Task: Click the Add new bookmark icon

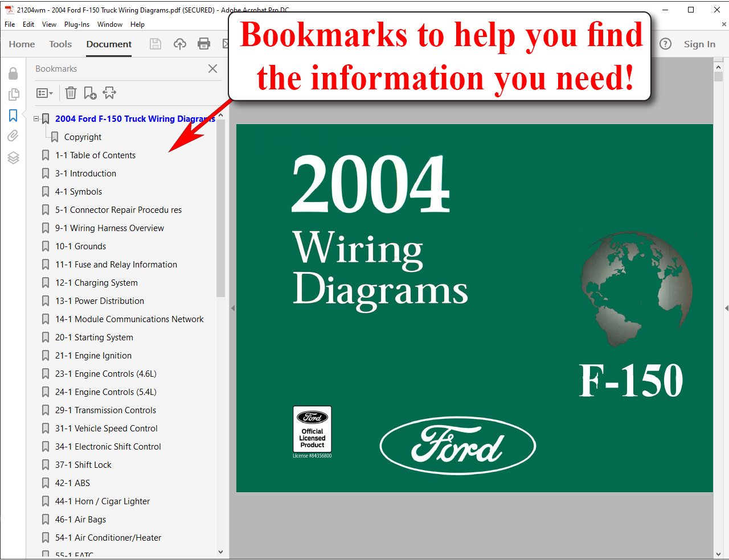Action: coord(90,93)
